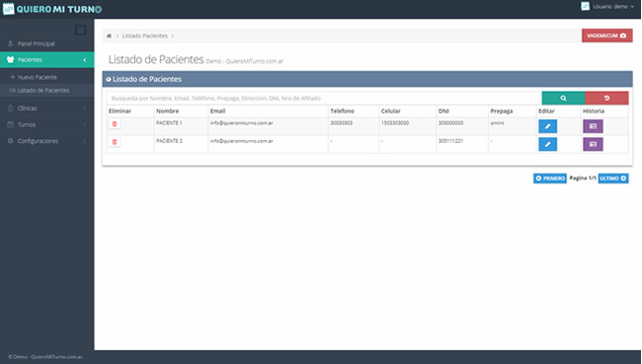Click Celular value 1503303030
Viewport: 642px width, 364px height.
click(395, 123)
